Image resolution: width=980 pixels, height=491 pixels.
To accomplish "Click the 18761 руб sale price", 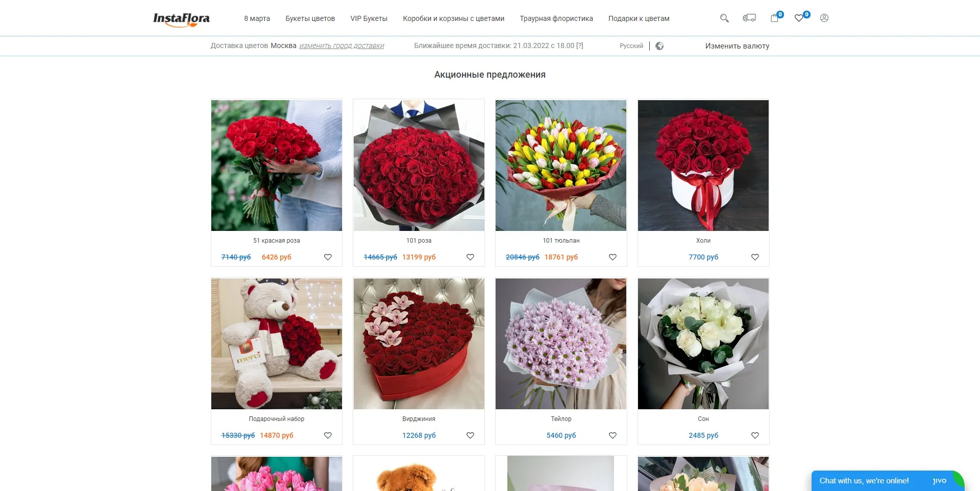I will pos(561,257).
